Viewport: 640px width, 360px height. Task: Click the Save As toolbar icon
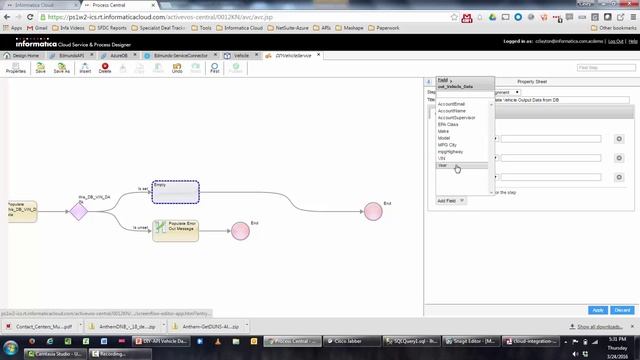pos(62,68)
